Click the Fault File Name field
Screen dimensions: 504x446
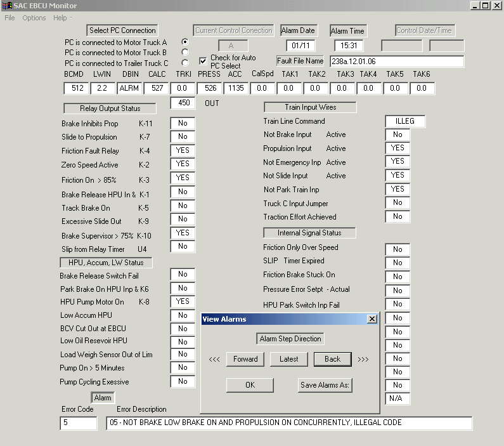click(397, 62)
